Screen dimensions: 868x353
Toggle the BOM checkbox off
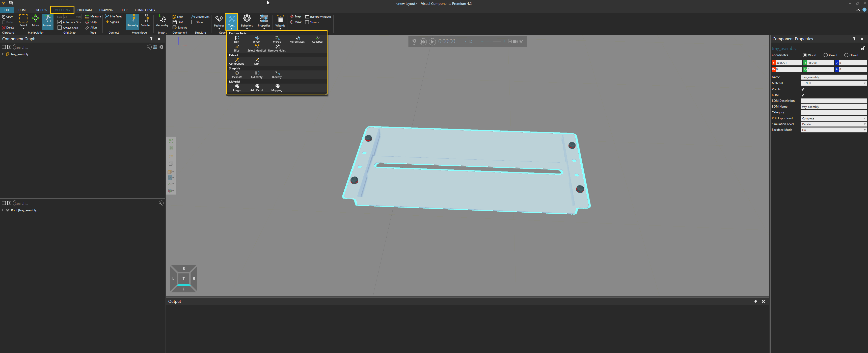point(803,95)
